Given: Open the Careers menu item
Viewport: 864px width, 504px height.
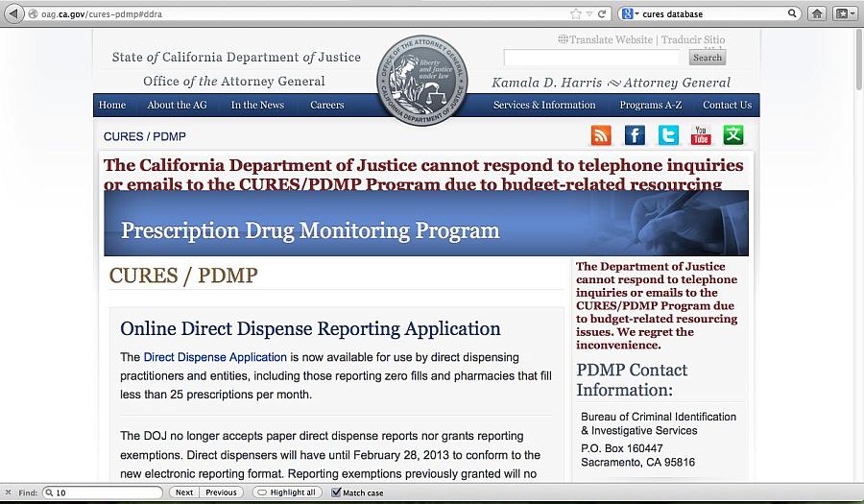Looking at the screenshot, I should click(326, 105).
